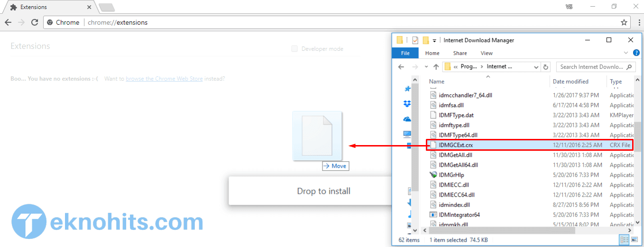The image size is (644, 247).
Task: Go back in File Explorer
Action: coord(401,67)
